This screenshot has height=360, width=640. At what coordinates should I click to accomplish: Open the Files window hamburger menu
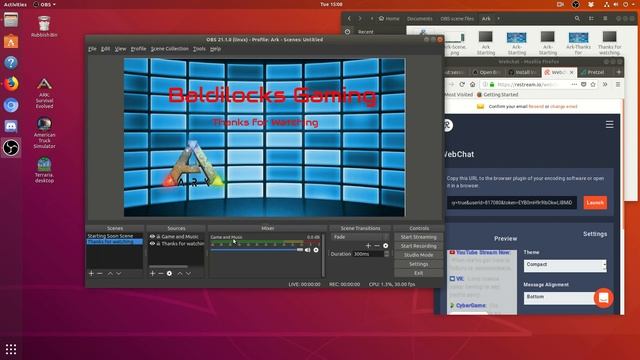coord(605,18)
